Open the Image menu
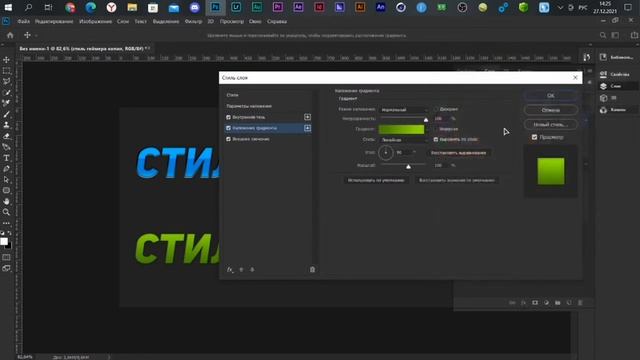 pyautogui.click(x=95, y=22)
